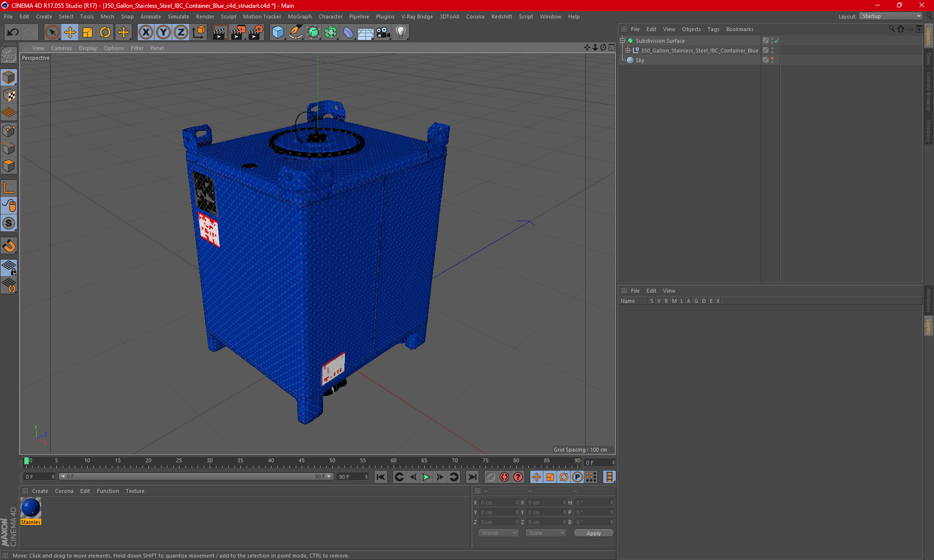
Task: Toggle X axis lock
Action: point(145,32)
